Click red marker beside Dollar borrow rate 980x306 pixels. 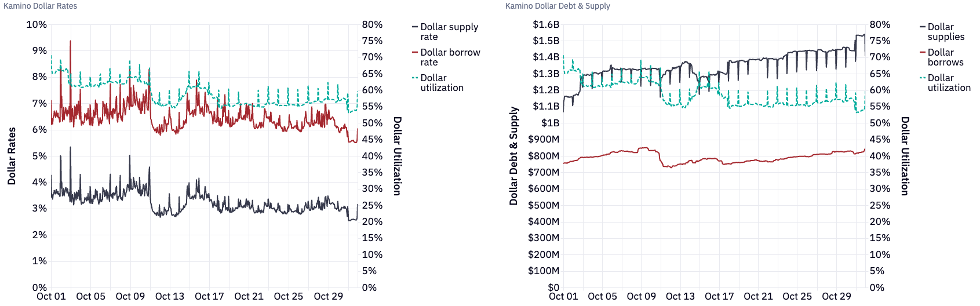click(415, 53)
